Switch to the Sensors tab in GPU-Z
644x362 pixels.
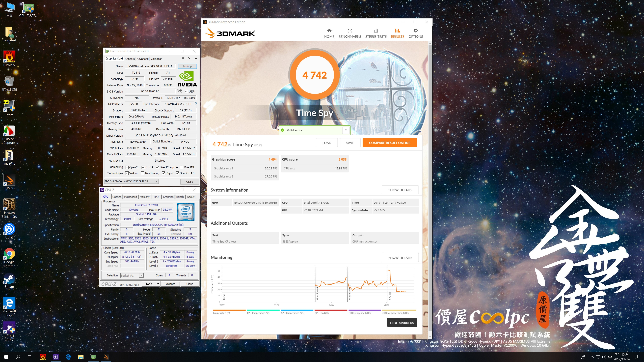(x=130, y=59)
